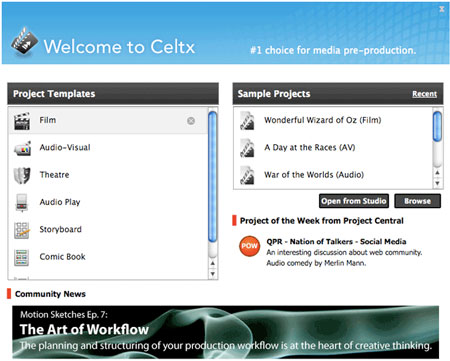The width and height of the screenshot is (450, 361).
Task: Click Project Templates scroll up arrow
Action: [x=213, y=263]
